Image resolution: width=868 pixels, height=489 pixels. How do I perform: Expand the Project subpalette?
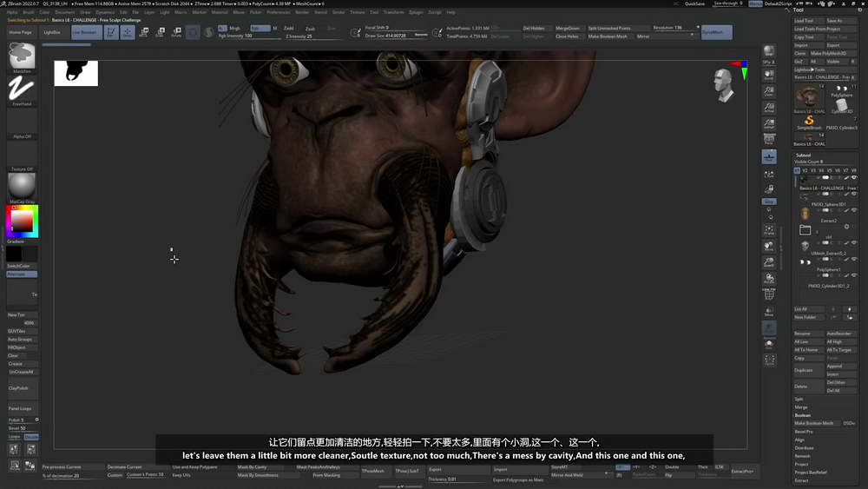tap(801, 464)
